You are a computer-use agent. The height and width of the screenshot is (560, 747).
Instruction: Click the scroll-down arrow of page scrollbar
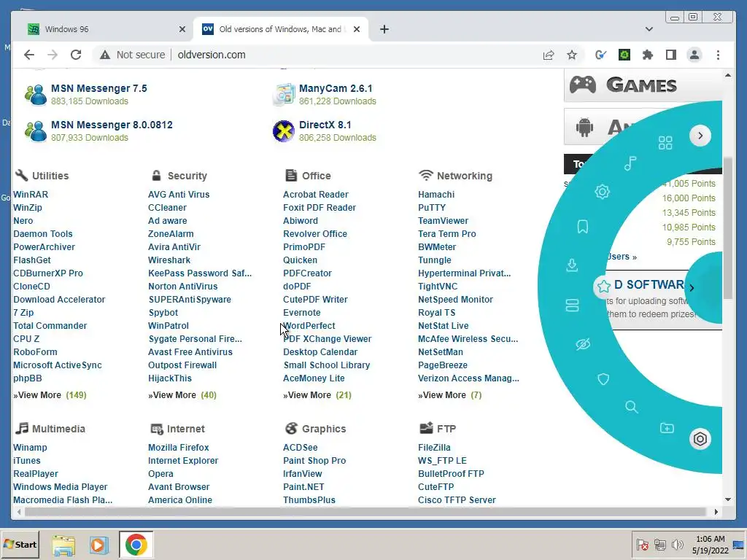pyautogui.click(x=727, y=499)
